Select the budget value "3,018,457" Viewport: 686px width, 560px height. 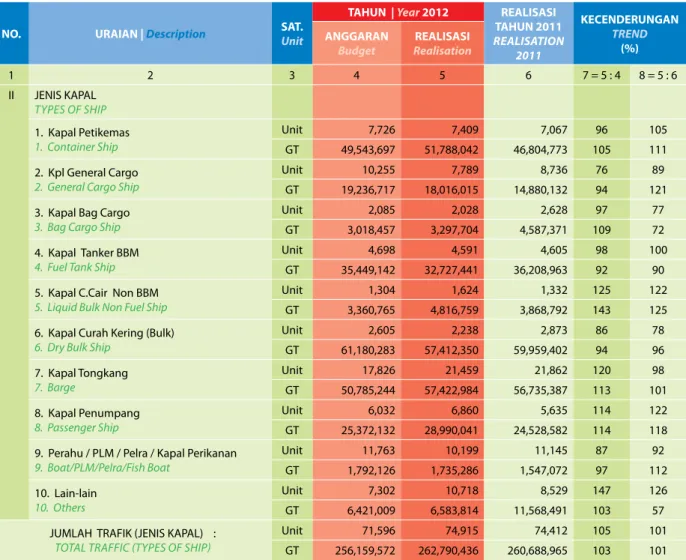pyautogui.click(x=371, y=230)
